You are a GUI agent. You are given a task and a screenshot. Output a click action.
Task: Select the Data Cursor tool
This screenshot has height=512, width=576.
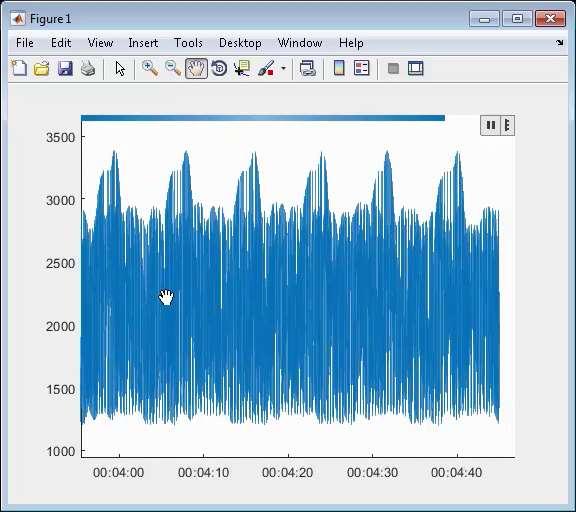coord(242,68)
